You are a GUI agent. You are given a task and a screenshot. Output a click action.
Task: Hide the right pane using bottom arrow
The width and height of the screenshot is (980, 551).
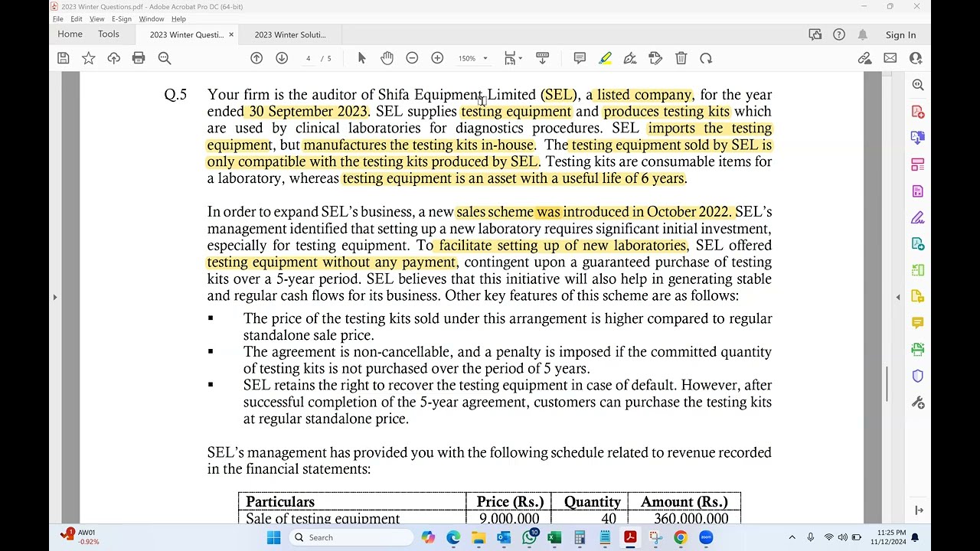point(918,510)
